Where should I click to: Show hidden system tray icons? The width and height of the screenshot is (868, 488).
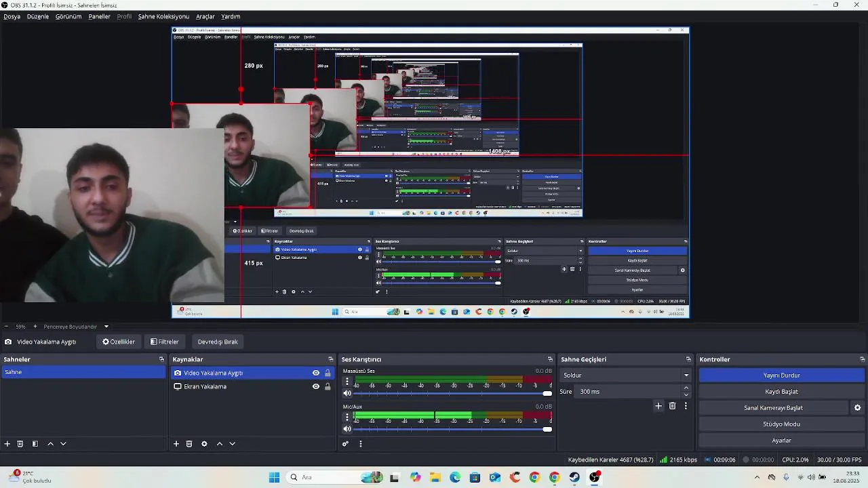coord(757,477)
